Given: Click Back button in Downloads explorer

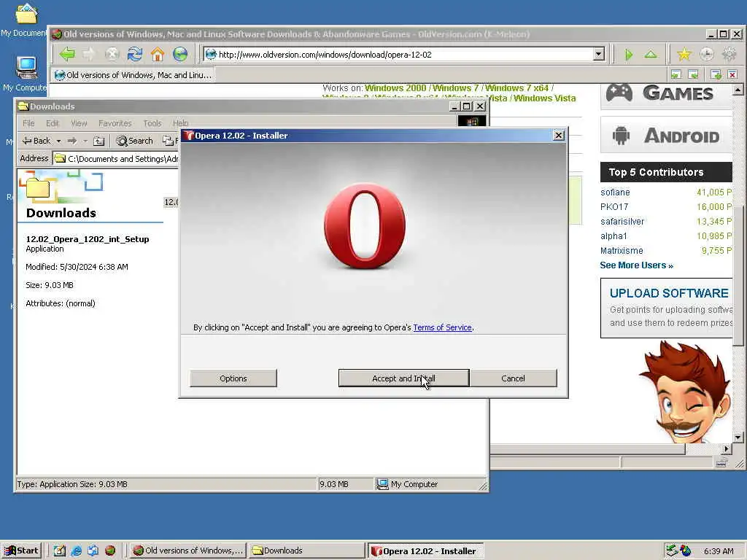Looking at the screenshot, I should pyautogui.click(x=36, y=141).
